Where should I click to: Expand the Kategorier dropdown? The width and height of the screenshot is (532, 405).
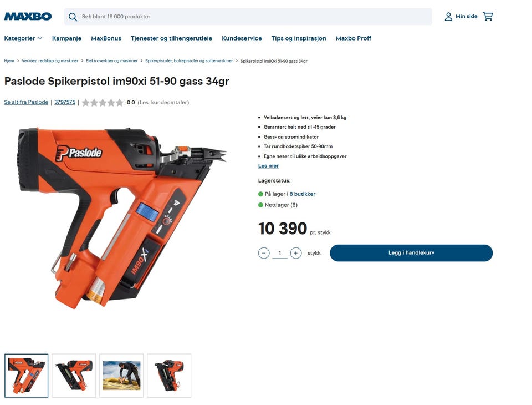pyautogui.click(x=23, y=38)
